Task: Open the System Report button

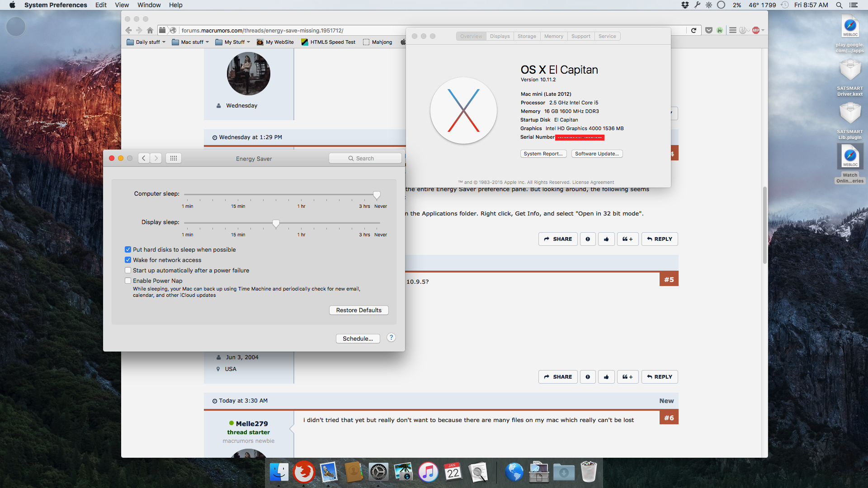Action: 543,154
